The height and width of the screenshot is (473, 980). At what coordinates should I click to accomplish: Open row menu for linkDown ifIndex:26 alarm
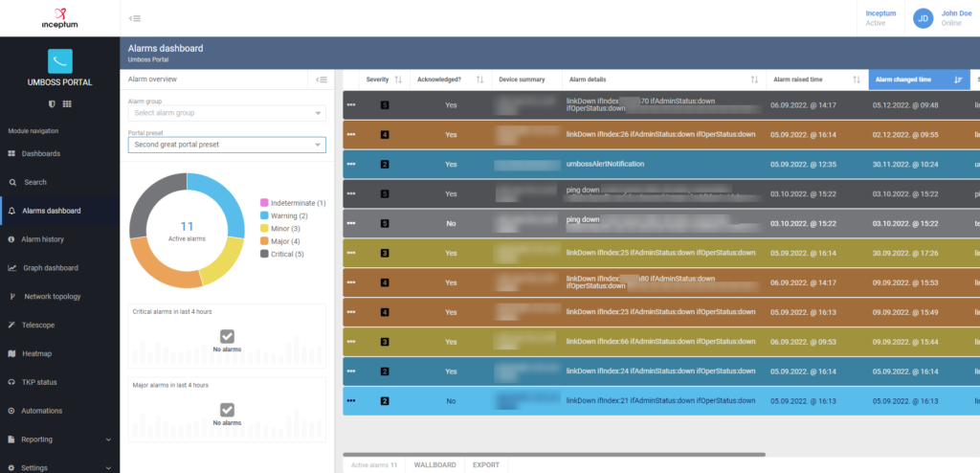(351, 134)
